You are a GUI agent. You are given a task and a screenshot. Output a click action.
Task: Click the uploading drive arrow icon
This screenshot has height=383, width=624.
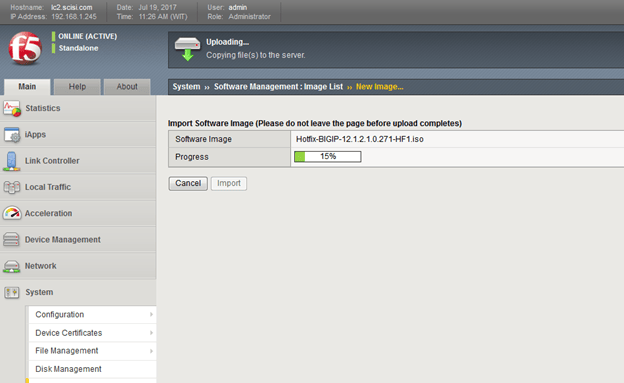pyautogui.click(x=187, y=49)
